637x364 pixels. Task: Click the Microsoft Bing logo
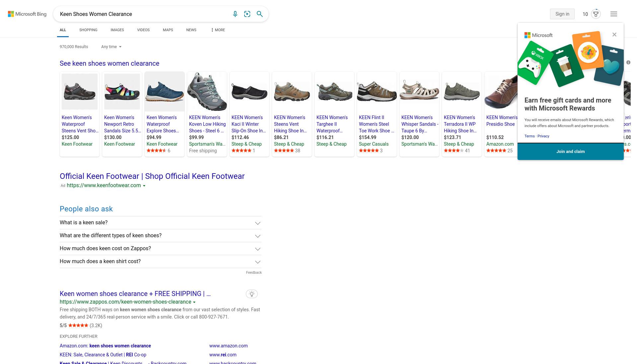point(27,14)
